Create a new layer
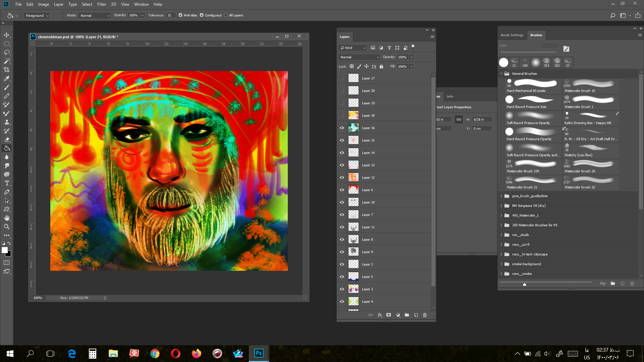Viewport: 644px width, 362px height. click(x=416, y=315)
